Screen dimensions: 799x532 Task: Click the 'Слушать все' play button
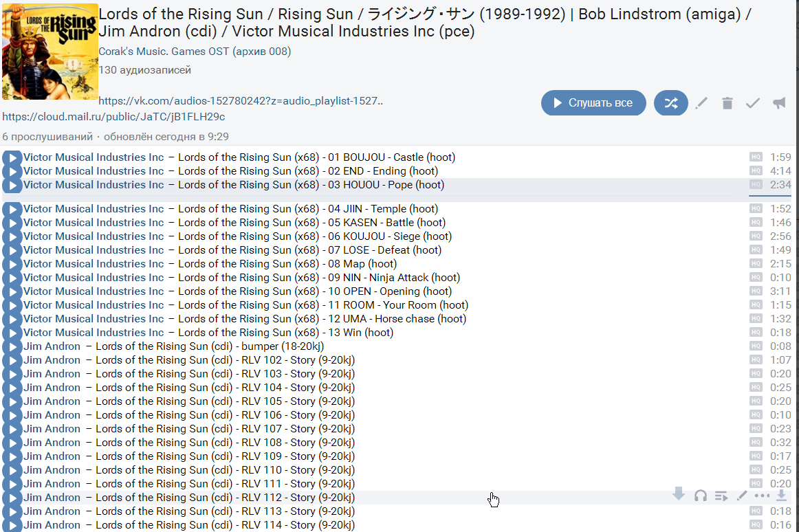(x=593, y=103)
